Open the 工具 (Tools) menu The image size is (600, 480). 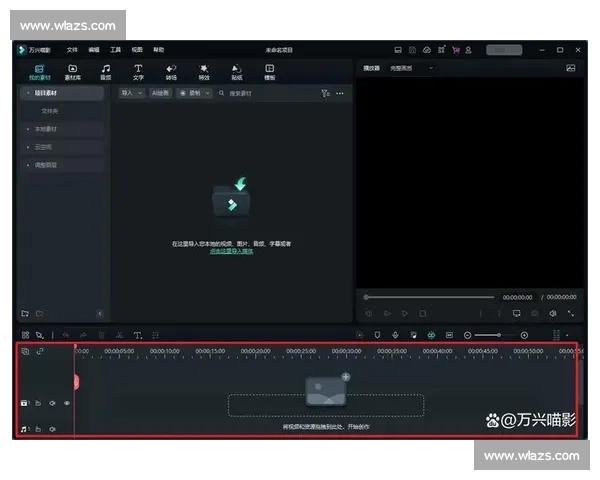point(116,49)
